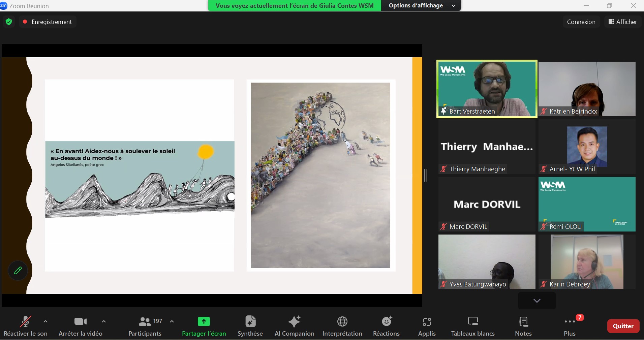Open the Réactions smiley icon
Viewport: 644px width, 340px height.
pyautogui.click(x=387, y=321)
